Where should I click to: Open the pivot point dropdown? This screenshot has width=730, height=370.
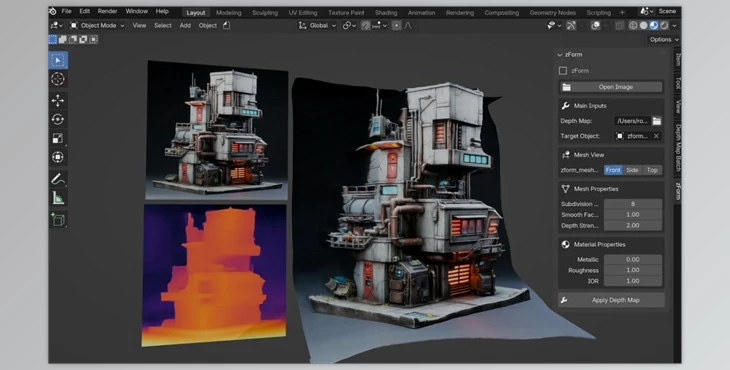pyautogui.click(x=350, y=26)
